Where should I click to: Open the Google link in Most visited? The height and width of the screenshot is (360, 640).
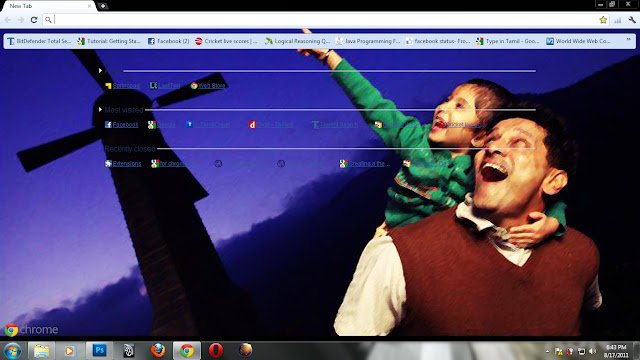pos(162,124)
